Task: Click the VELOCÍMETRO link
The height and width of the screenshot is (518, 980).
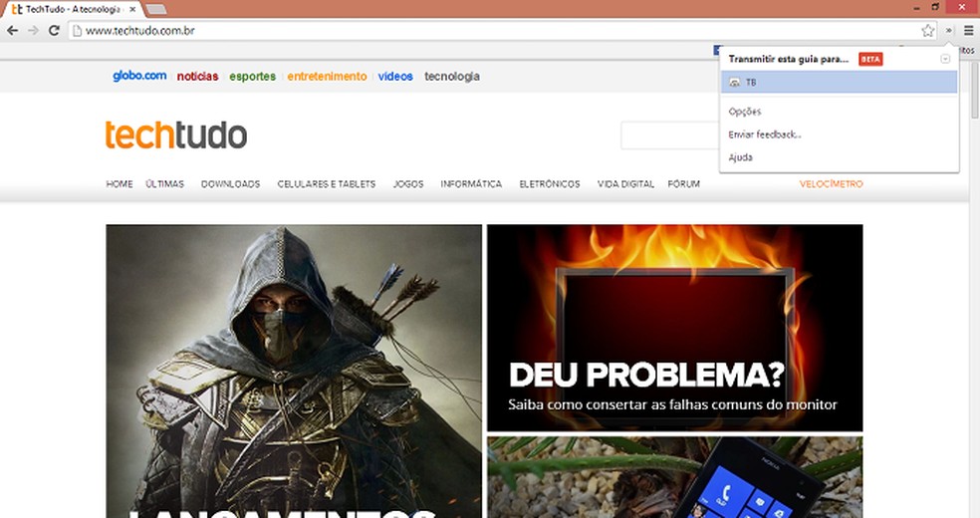Action: tap(832, 183)
